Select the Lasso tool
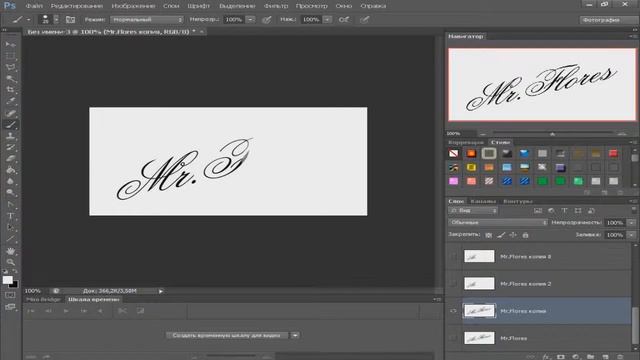Viewport: 640px width, 360px height. [11, 67]
